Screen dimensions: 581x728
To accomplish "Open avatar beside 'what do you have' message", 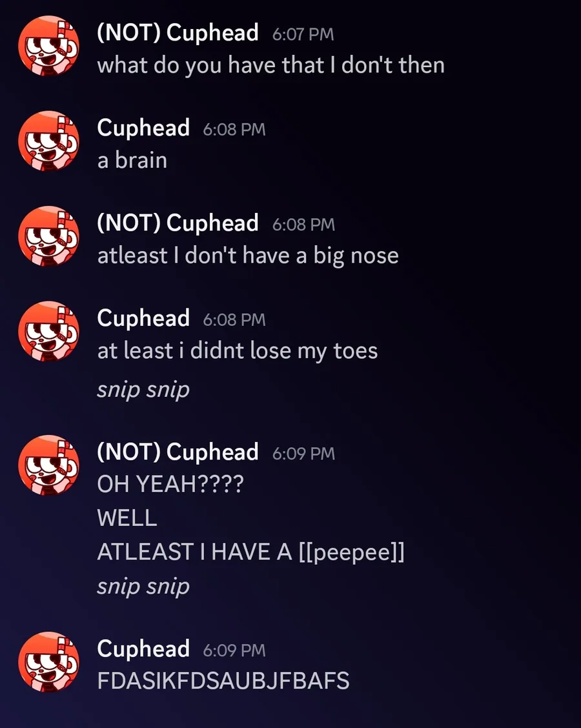I will [48, 46].
